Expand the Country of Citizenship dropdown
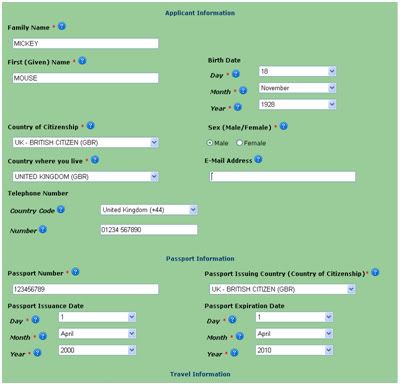Image resolution: width=400 pixels, height=385 pixels. [86, 143]
